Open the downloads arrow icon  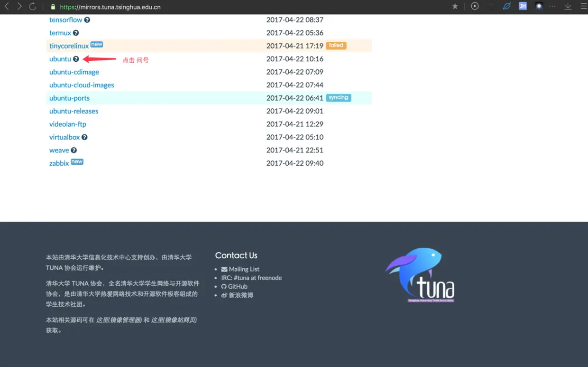(x=568, y=7)
